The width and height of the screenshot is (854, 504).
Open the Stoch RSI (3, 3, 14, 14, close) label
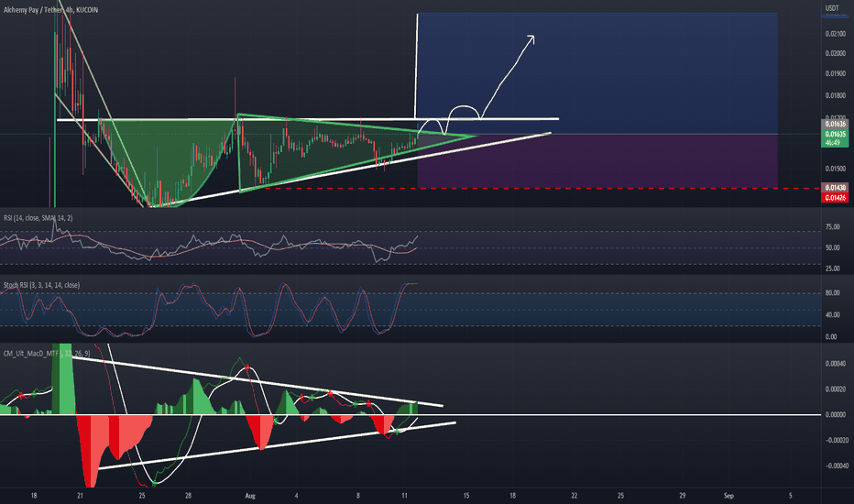click(41, 285)
